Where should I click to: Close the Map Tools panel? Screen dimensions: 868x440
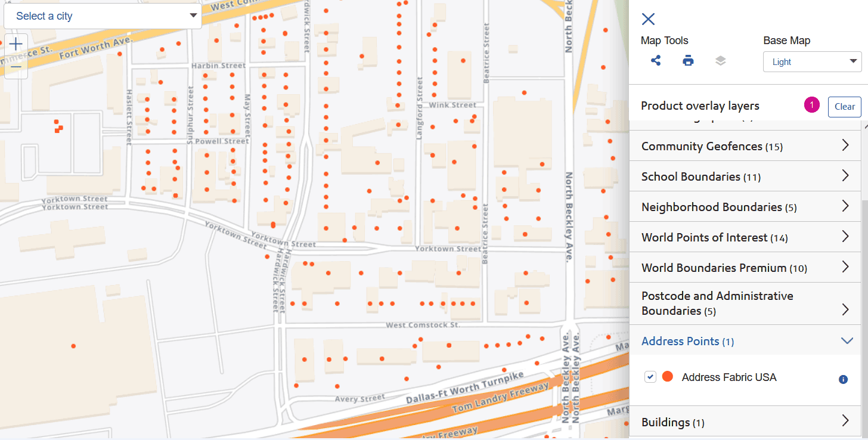(x=648, y=18)
